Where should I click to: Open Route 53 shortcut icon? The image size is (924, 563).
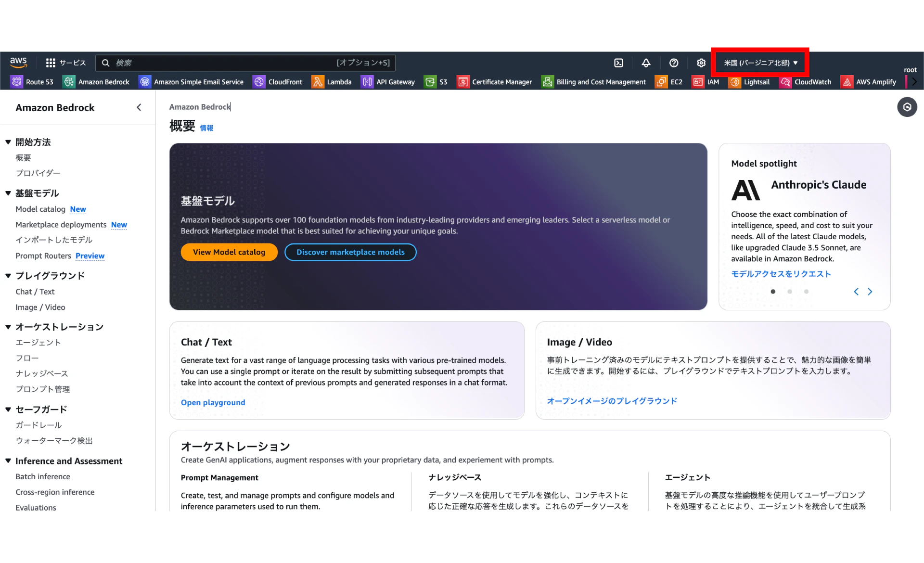pyautogui.click(x=17, y=82)
